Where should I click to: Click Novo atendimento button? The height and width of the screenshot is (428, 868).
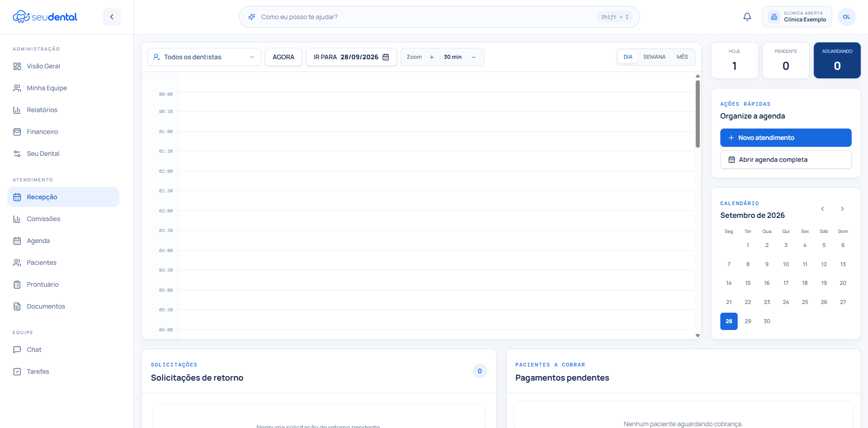[786, 138]
